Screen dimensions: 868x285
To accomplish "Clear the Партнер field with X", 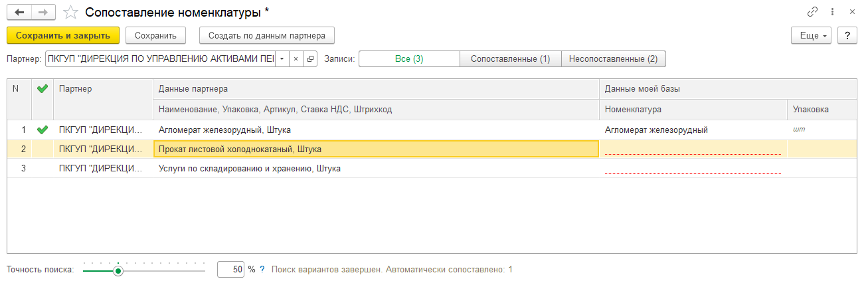I will [x=296, y=58].
